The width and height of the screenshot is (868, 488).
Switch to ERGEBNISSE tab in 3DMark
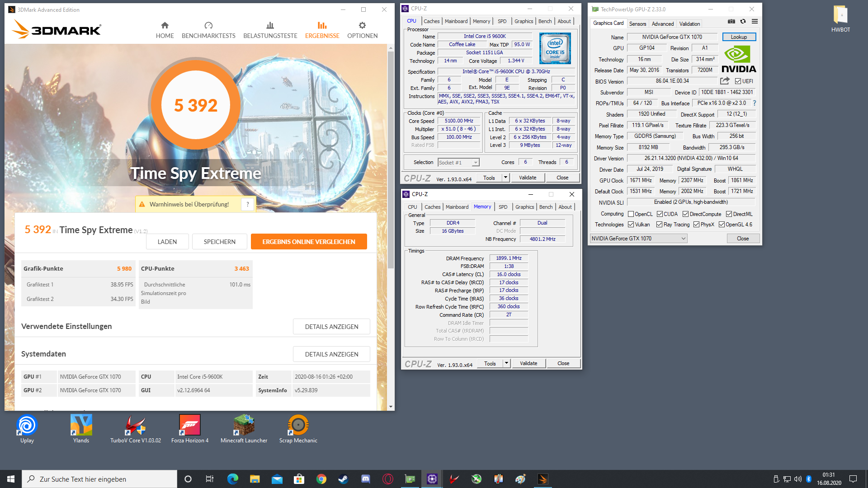point(322,30)
